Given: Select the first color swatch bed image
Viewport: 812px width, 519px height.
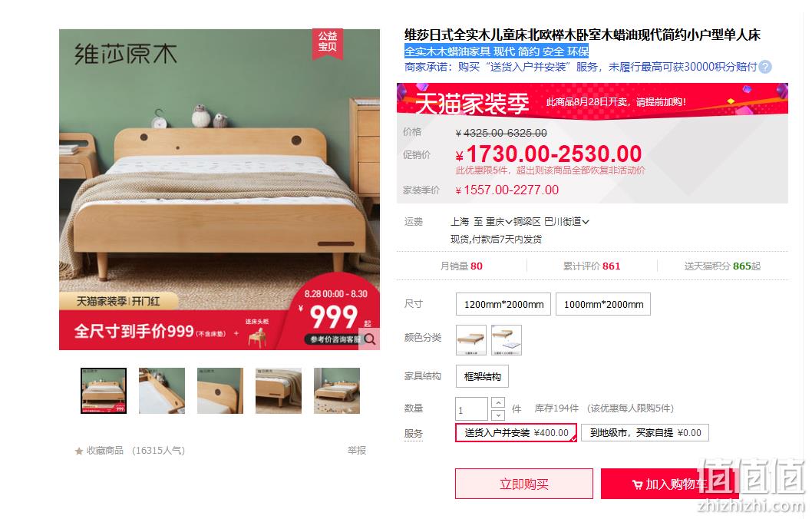Looking at the screenshot, I should (x=471, y=340).
